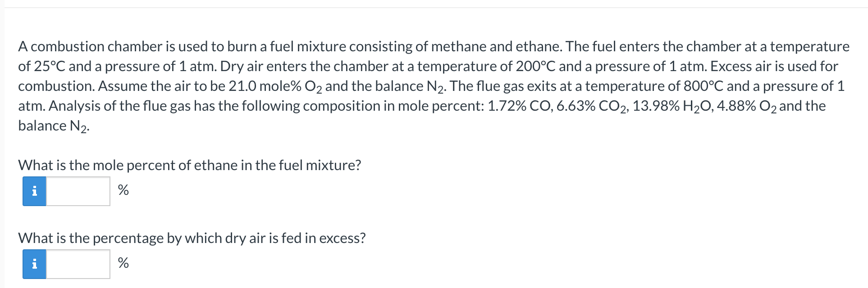Screen dimensions: 868x288
Task: Click the percent sign after the excess air input
Action: 123,263
